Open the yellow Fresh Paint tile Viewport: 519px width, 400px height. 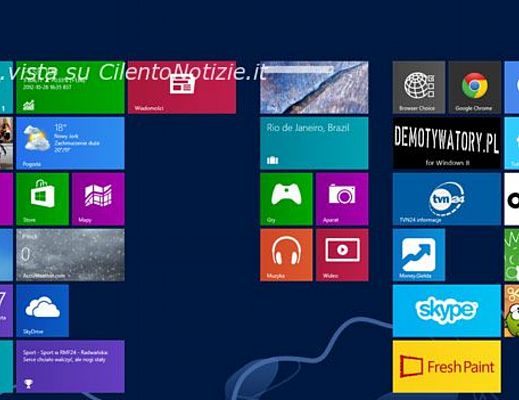(x=447, y=366)
